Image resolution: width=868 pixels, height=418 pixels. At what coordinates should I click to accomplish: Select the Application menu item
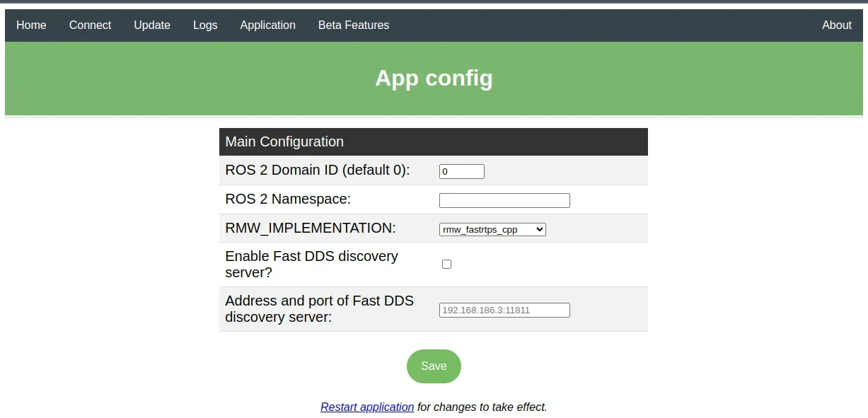267,25
